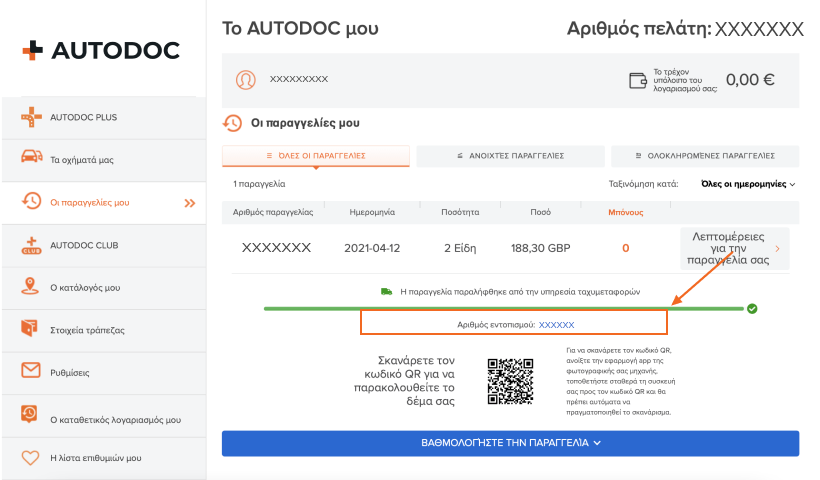Click the 188,30 GBP amount
Screen dimensions: 820x480
click(x=541, y=248)
